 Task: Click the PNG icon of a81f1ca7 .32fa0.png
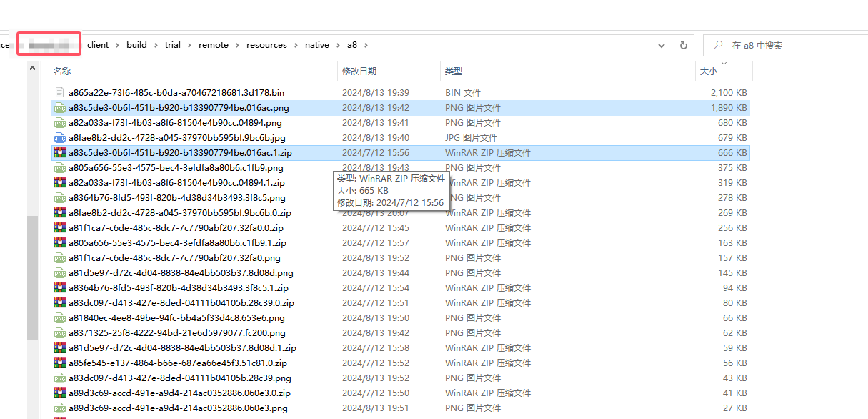click(x=60, y=257)
